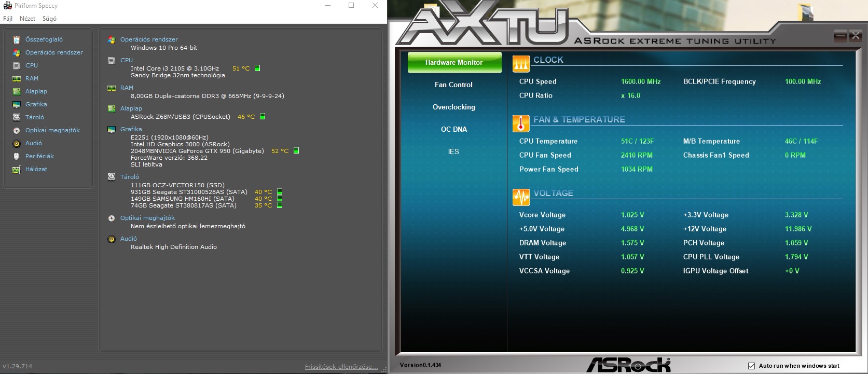Click the M/B Temperature value 46C / 114F
Screen dimensions: 868x374
point(801,141)
